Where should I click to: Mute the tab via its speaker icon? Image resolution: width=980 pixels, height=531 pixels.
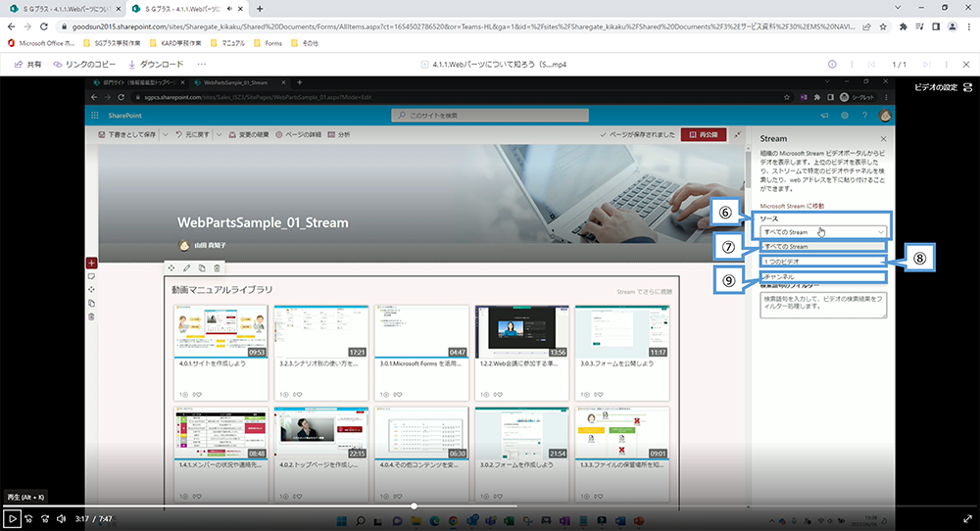tap(229, 9)
